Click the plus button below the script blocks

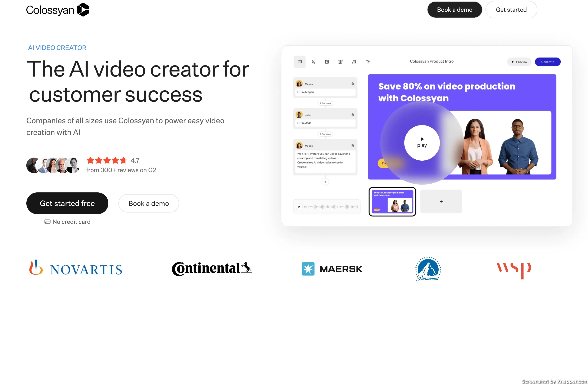(325, 182)
